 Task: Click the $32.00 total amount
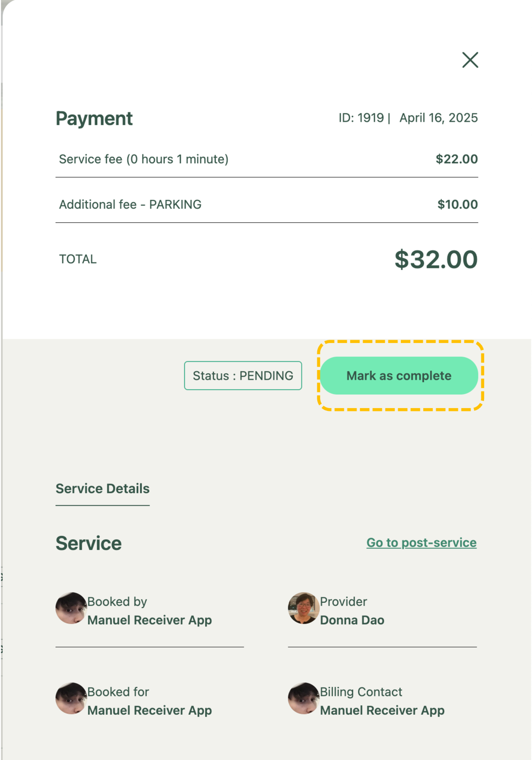[436, 259]
